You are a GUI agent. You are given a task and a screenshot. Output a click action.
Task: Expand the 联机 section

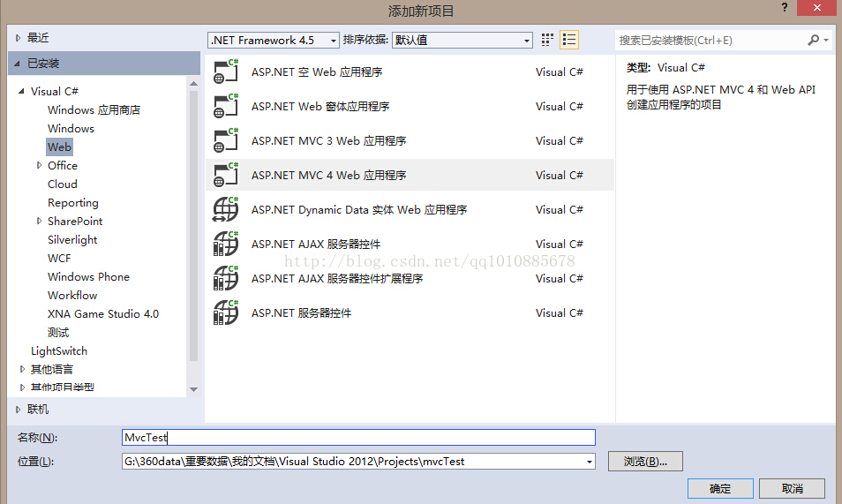(x=18, y=410)
